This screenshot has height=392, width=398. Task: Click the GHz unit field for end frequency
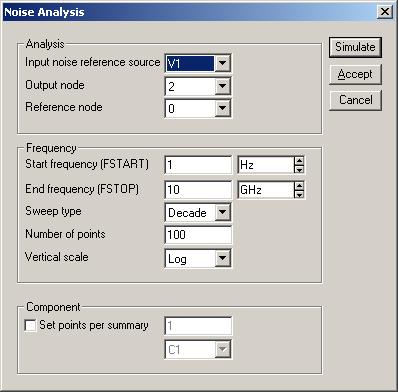[266, 190]
